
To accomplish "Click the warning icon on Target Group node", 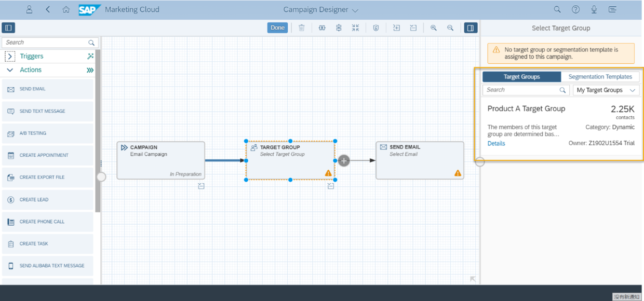I will 328,173.
